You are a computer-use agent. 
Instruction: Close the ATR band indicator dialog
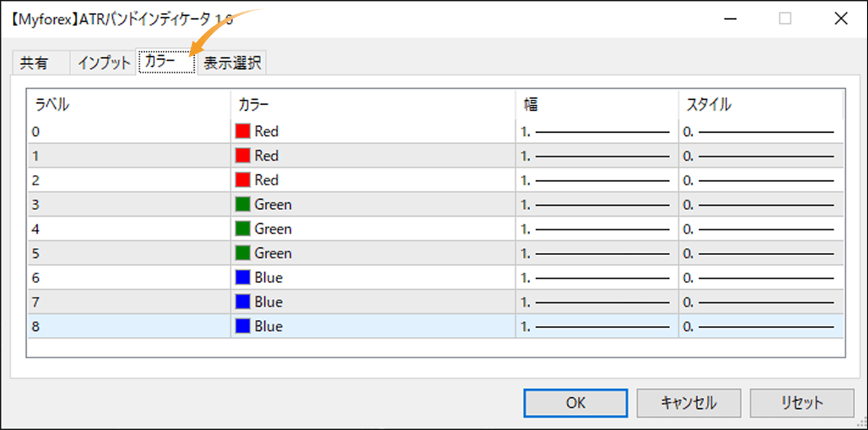[x=841, y=18]
